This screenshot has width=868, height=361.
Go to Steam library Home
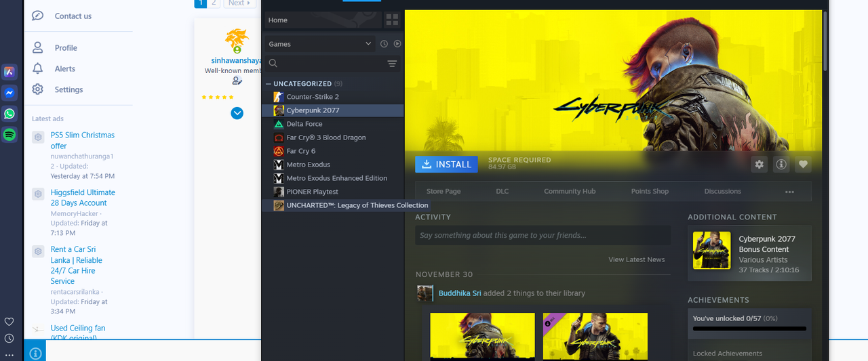(322, 20)
